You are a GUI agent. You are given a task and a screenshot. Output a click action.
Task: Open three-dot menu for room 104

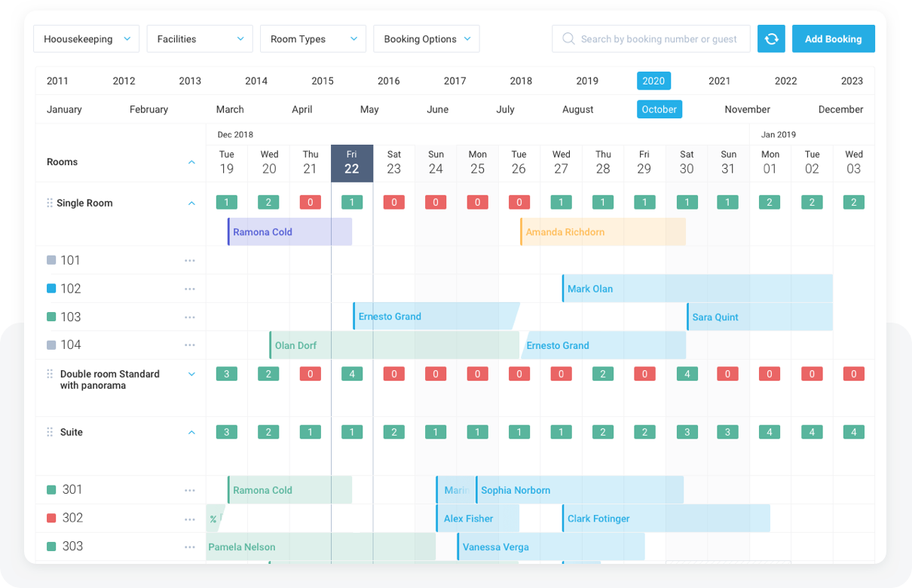click(190, 345)
